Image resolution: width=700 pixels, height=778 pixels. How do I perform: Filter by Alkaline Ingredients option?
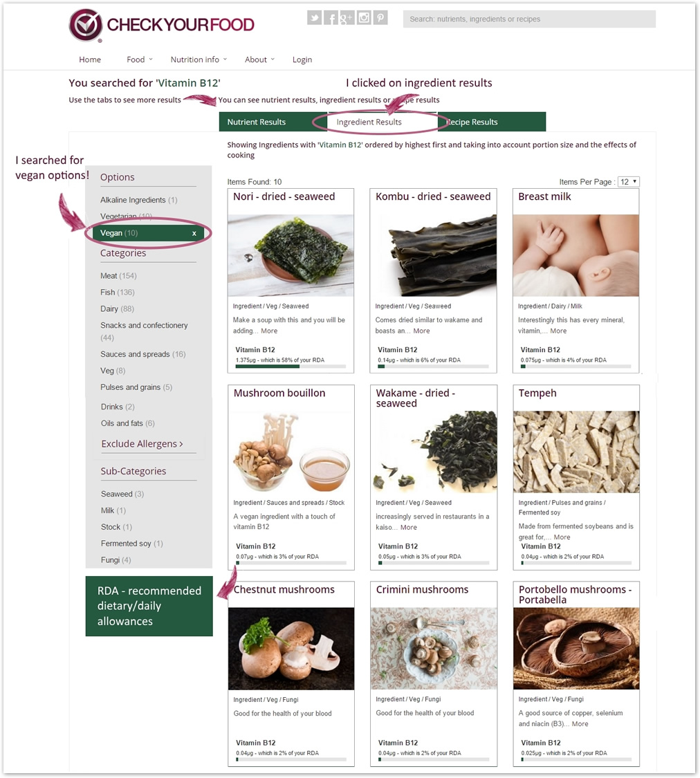click(x=138, y=200)
